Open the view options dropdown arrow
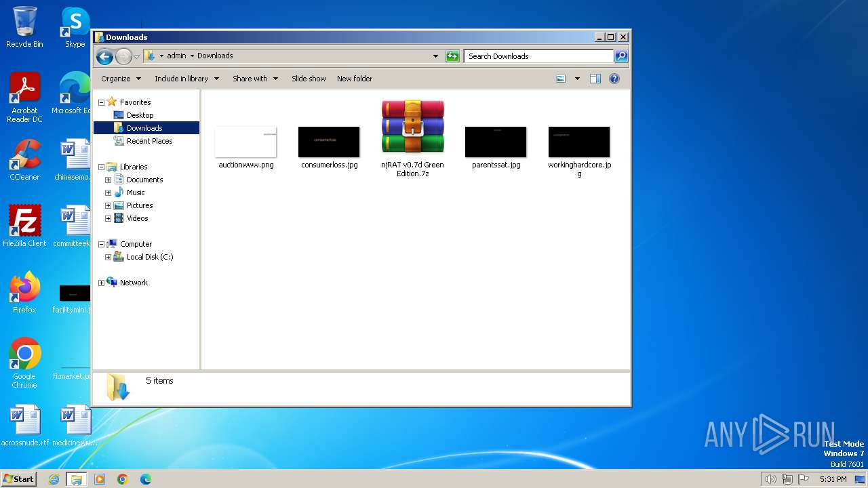The height and width of the screenshot is (488, 868). (x=577, y=79)
